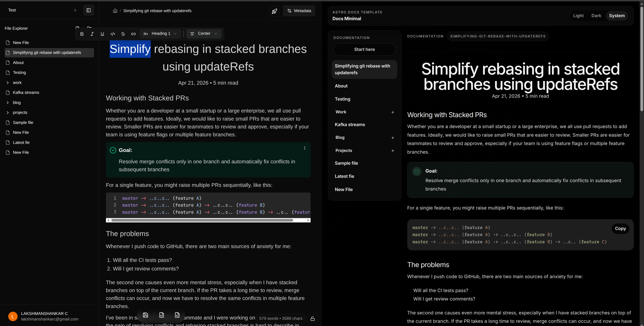This screenshot has height=326, width=644.
Task: Click the rocket publish icon
Action: point(274,11)
